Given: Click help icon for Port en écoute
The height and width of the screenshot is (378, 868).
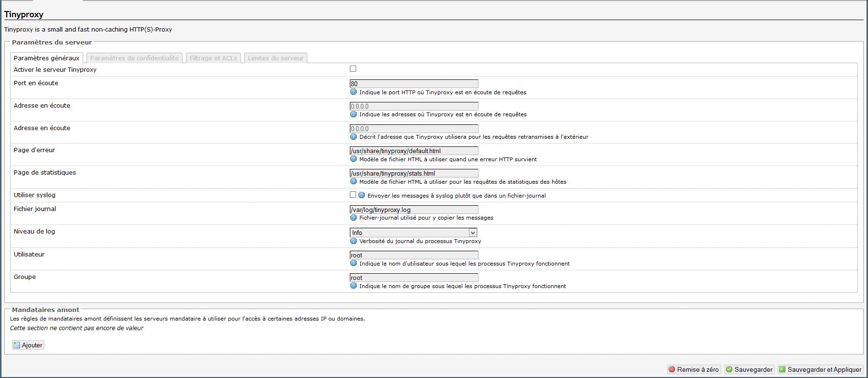Looking at the screenshot, I should pos(354,92).
